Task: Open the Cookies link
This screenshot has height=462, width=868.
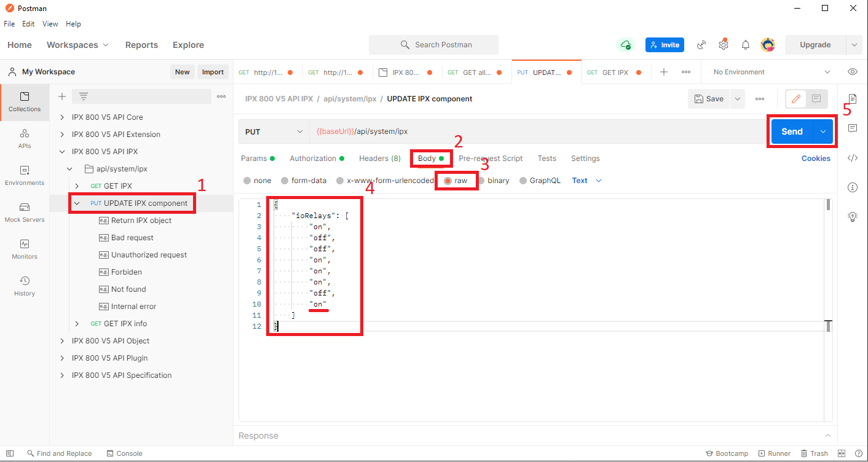Action: tap(816, 159)
